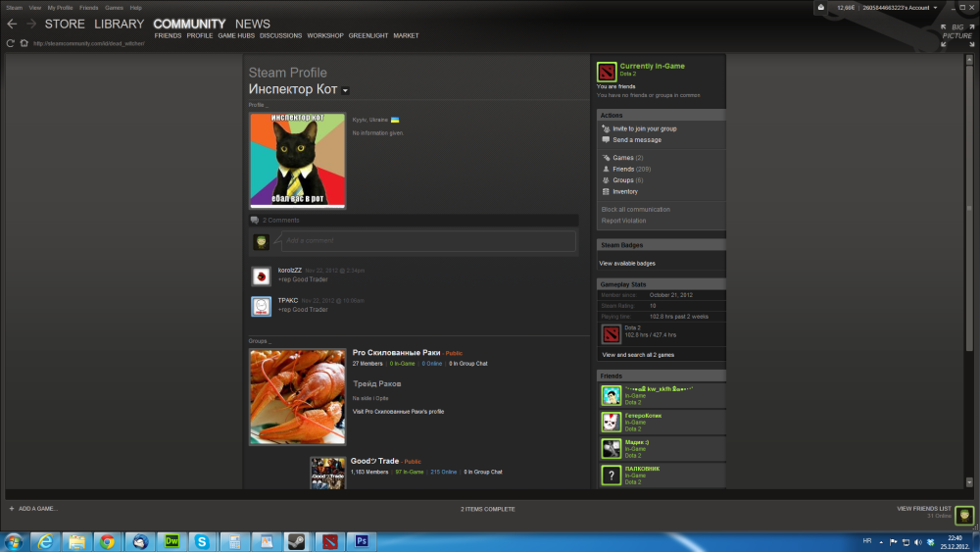This screenshot has height=552, width=980.
Task: Open the DISCUSSIONS subtab
Action: click(280, 35)
